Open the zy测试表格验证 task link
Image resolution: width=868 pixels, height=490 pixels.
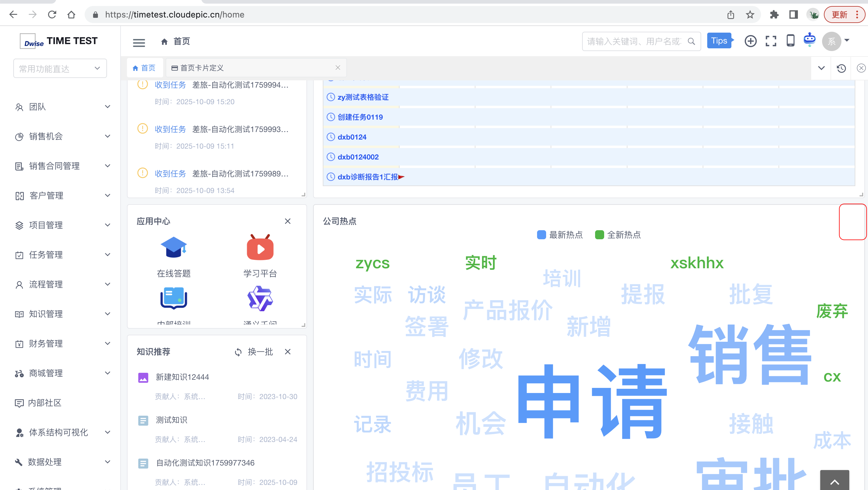click(363, 97)
